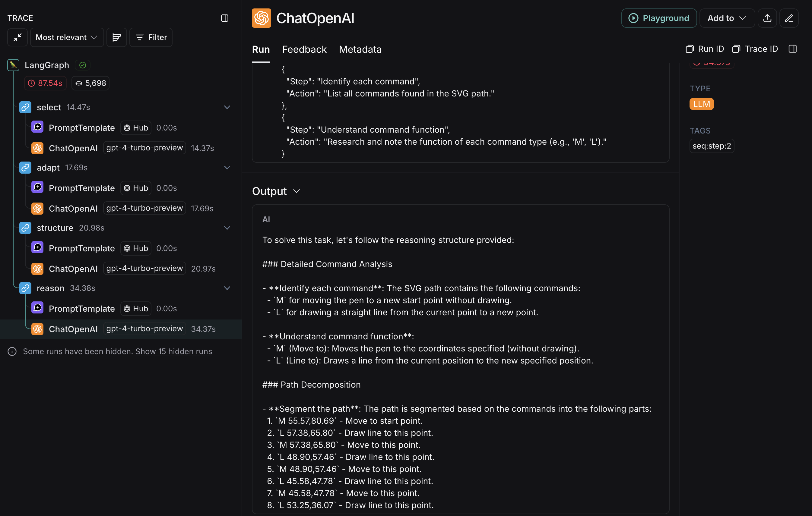This screenshot has width=812, height=516.
Task: Click PromptTemplate icon under select
Action: (x=37, y=127)
